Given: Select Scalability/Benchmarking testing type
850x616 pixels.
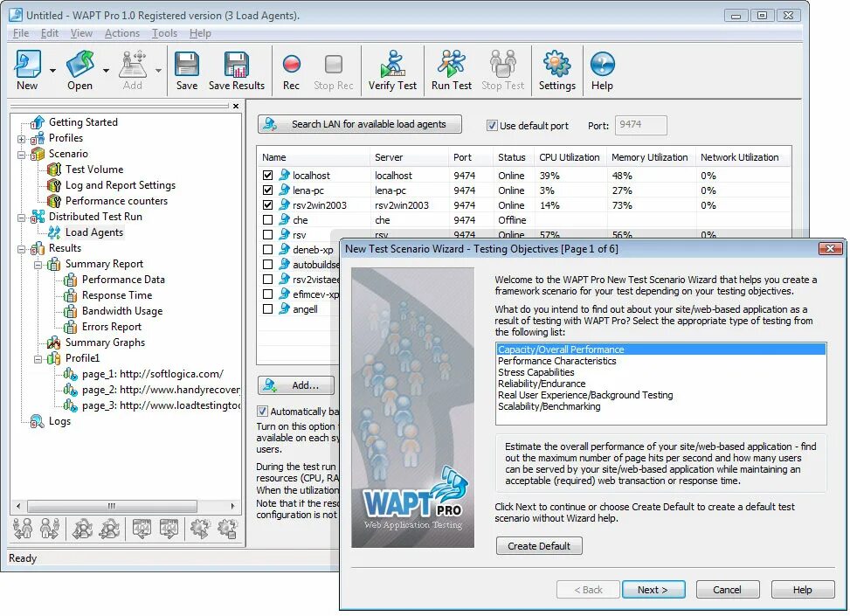Looking at the screenshot, I should (x=549, y=406).
